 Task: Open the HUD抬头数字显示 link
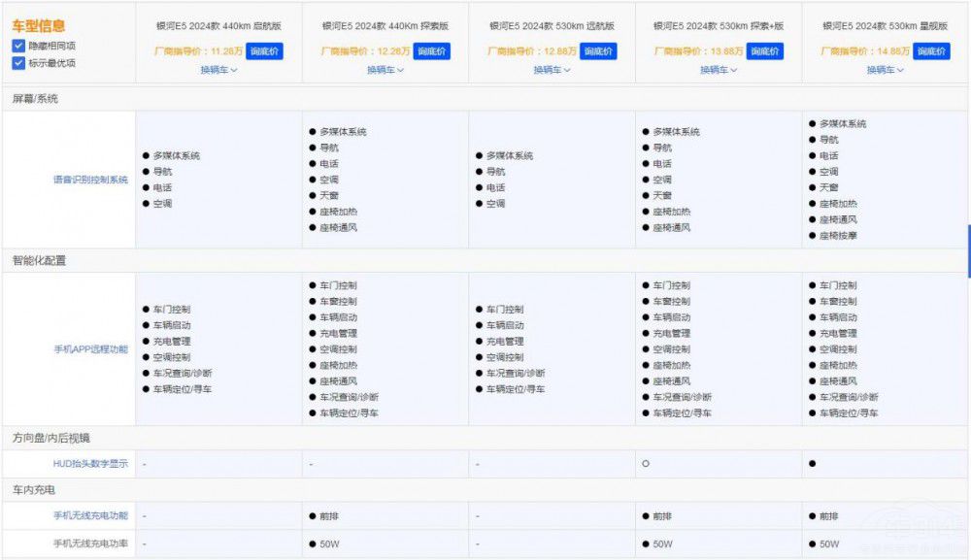(90, 464)
